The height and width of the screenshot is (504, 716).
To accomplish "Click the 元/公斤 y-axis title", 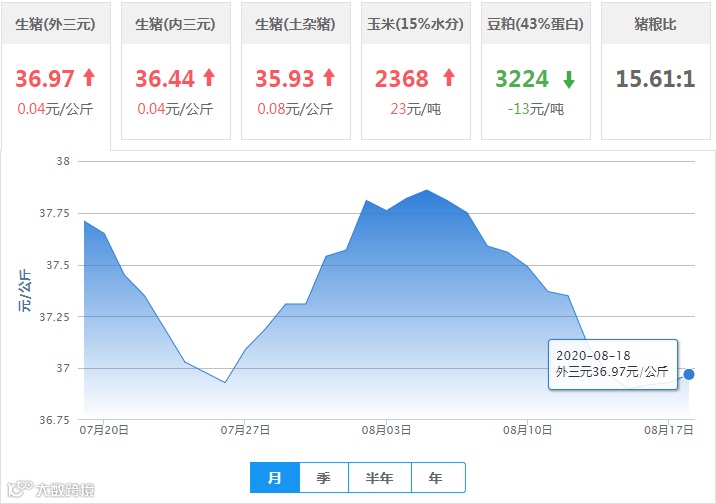I will coord(25,290).
